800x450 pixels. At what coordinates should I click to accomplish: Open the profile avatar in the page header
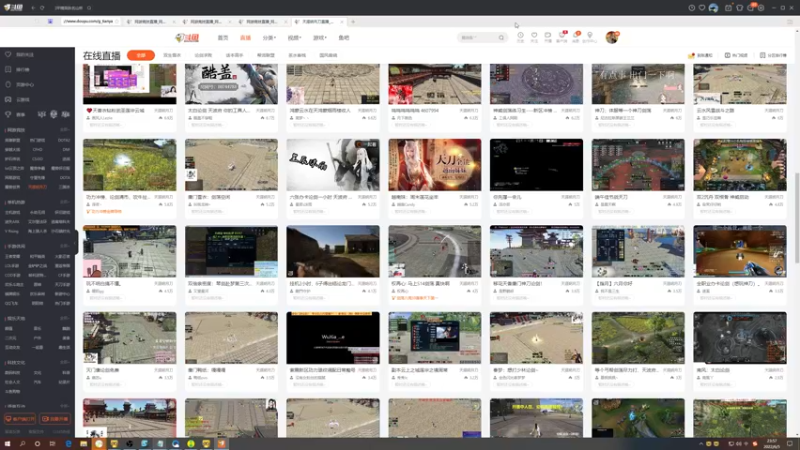612,37
